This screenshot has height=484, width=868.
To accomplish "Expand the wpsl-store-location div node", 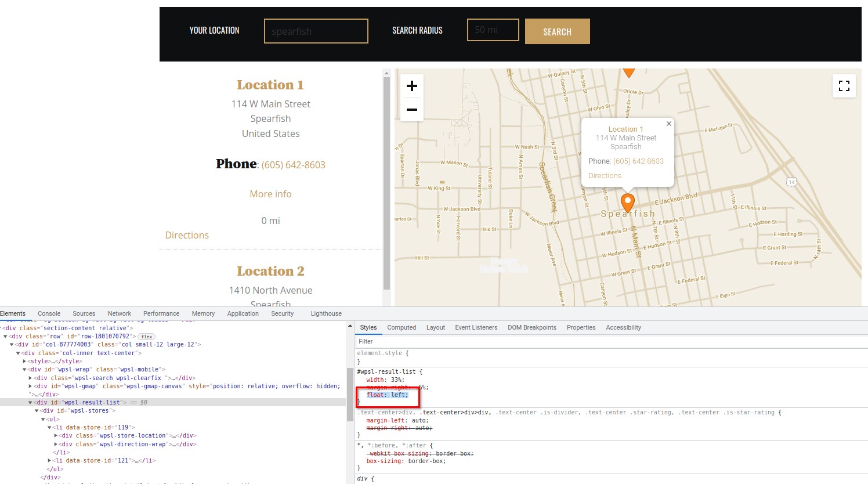I will coord(56,435).
